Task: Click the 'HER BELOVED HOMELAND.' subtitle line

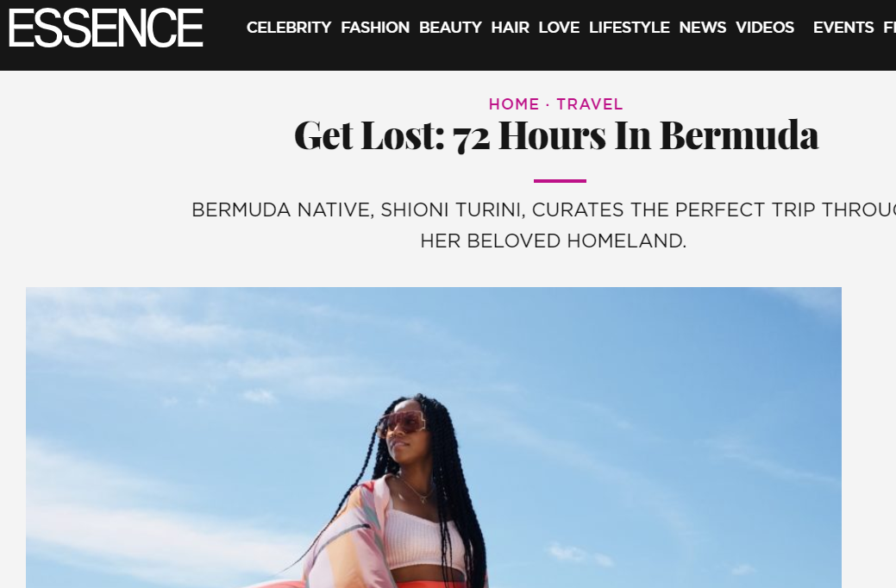Action: pos(553,241)
